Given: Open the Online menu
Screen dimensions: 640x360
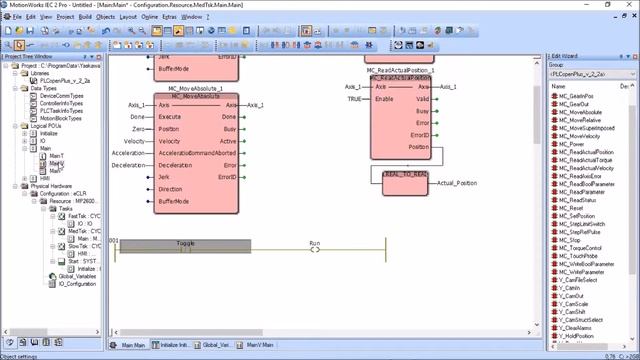Looking at the screenshot, I should (x=149, y=17).
